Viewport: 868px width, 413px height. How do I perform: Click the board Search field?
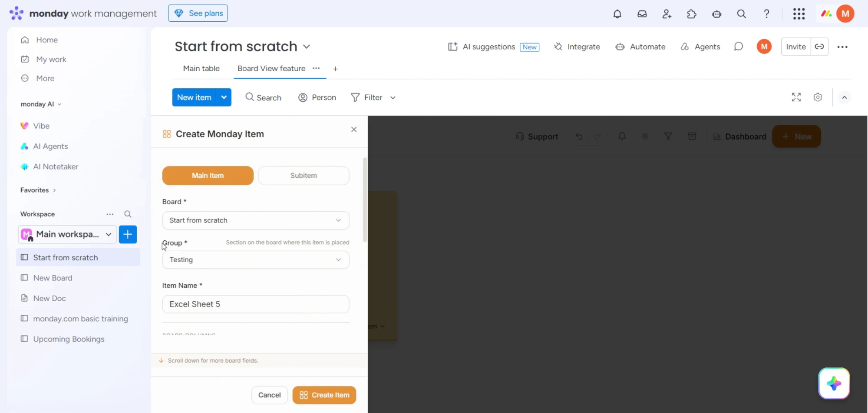click(x=263, y=97)
